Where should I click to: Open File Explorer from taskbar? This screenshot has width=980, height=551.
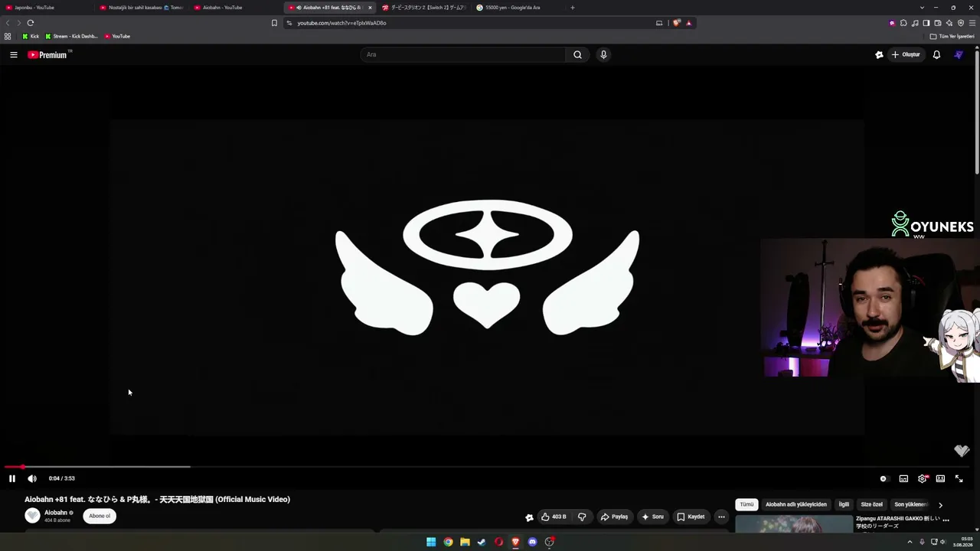pyautogui.click(x=465, y=542)
